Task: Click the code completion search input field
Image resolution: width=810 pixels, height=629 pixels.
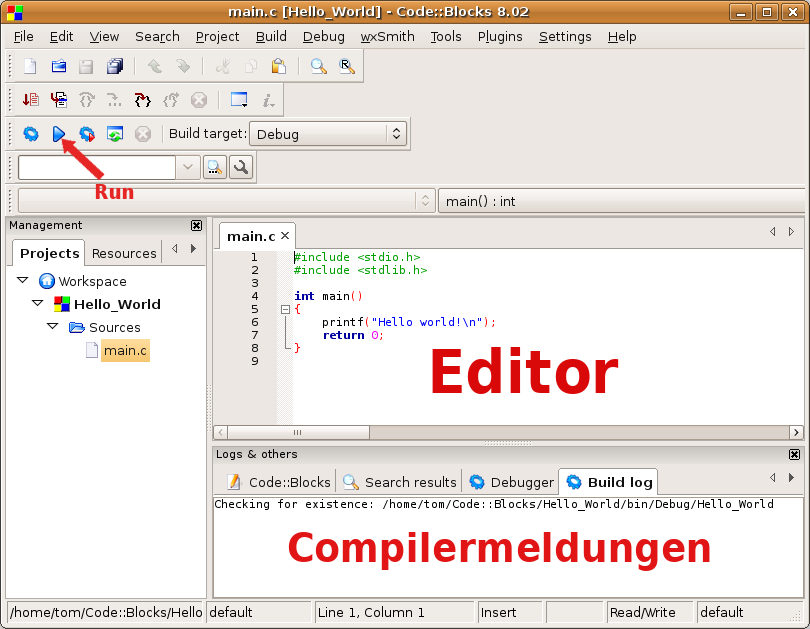Action: [x=100, y=167]
